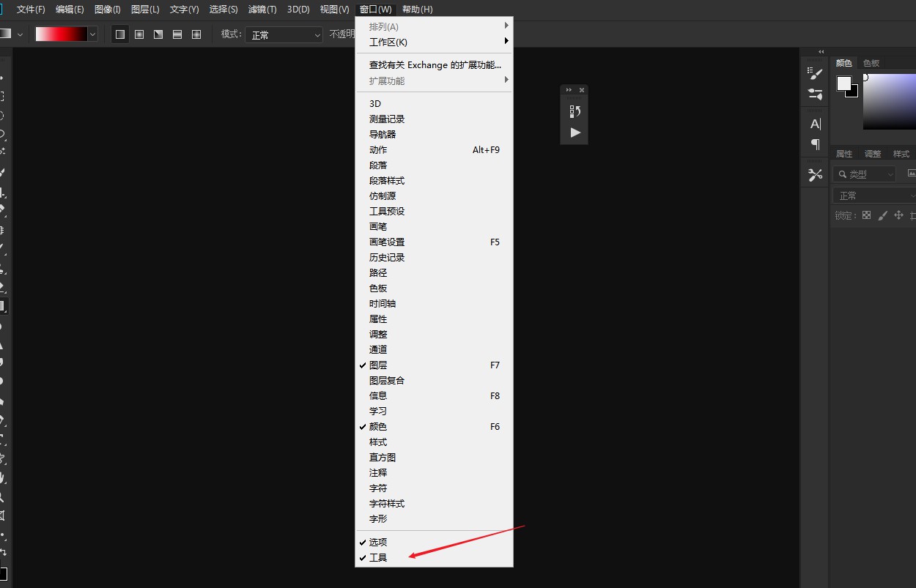Screen dimensions: 916x588
Task: Click the Actions play icon in floating panel
Action: tap(575, 133)
